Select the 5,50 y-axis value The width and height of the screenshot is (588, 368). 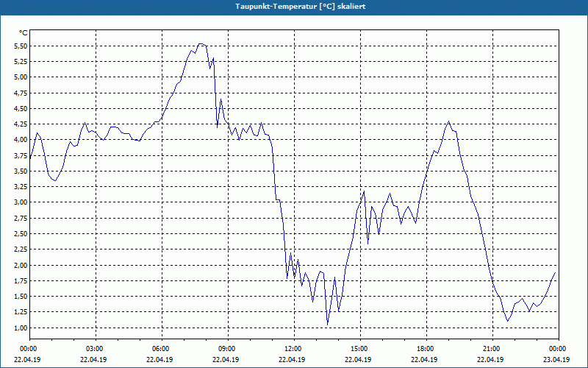coord(21,46)
